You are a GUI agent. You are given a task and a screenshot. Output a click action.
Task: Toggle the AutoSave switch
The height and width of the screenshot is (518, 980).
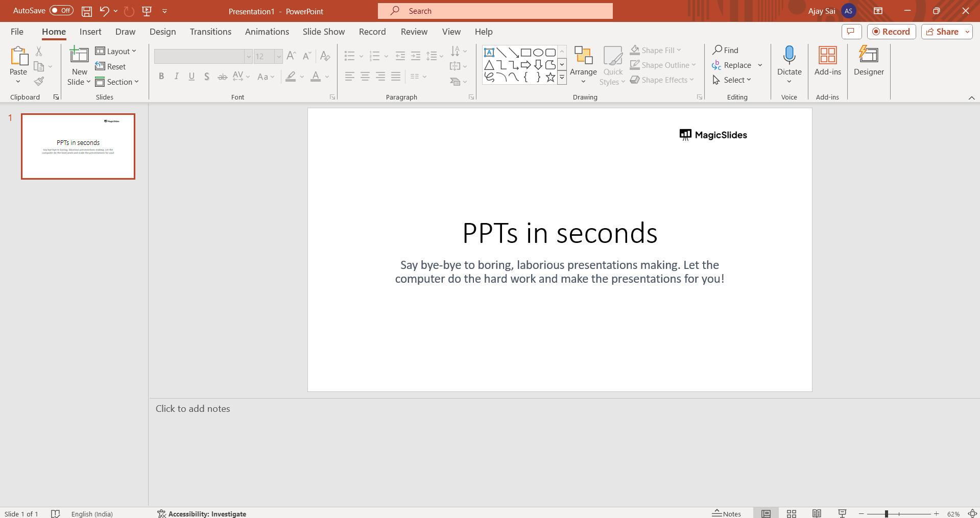(x=61, y=11)
